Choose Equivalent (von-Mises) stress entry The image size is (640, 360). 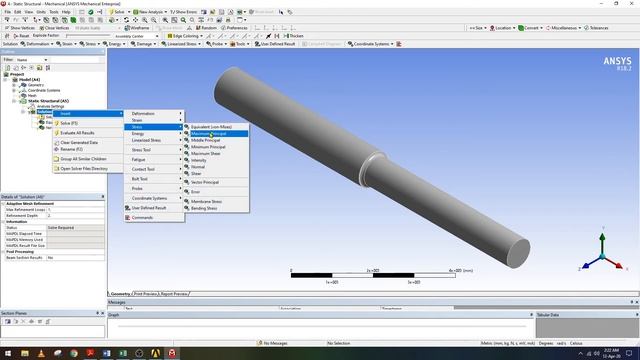216,127
